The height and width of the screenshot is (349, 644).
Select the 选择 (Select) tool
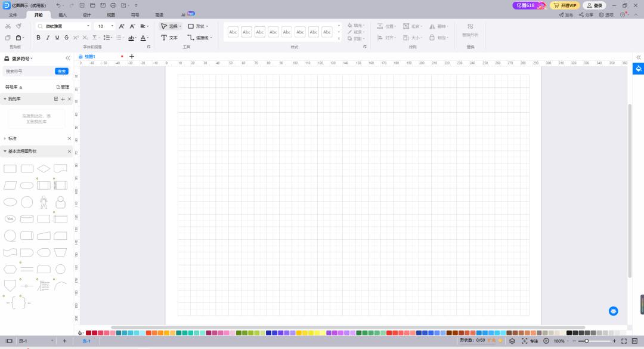coord(173,26)
